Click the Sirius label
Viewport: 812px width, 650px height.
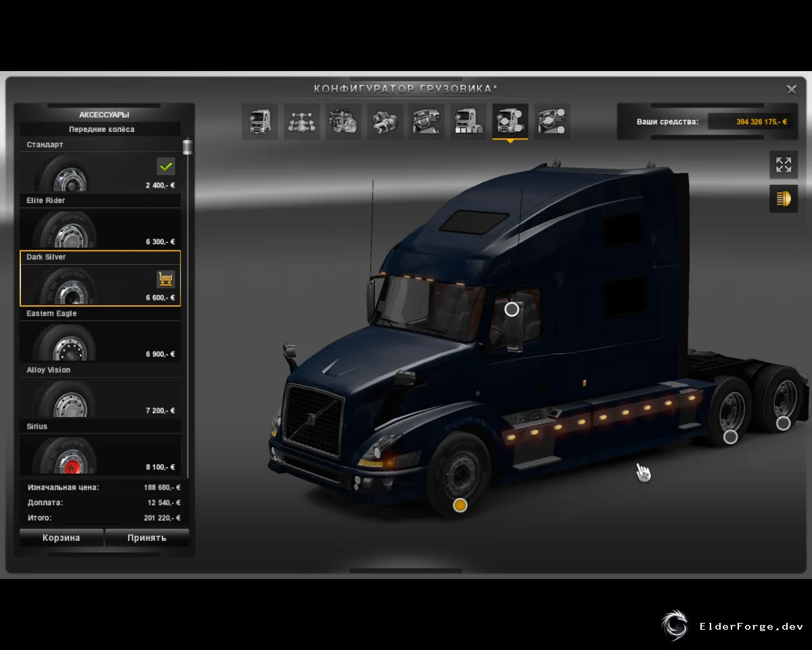tap(37, 427)
